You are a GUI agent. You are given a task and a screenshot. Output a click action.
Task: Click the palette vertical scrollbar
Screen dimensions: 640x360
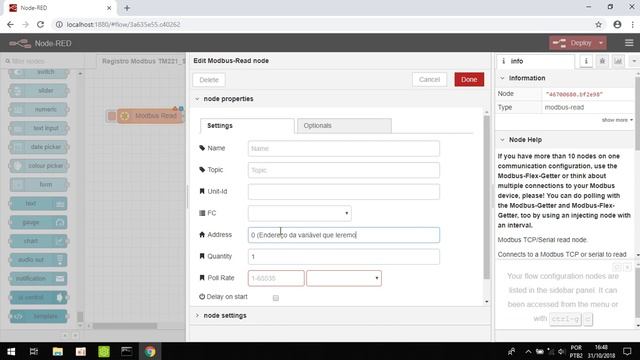(x=80, y=317)
